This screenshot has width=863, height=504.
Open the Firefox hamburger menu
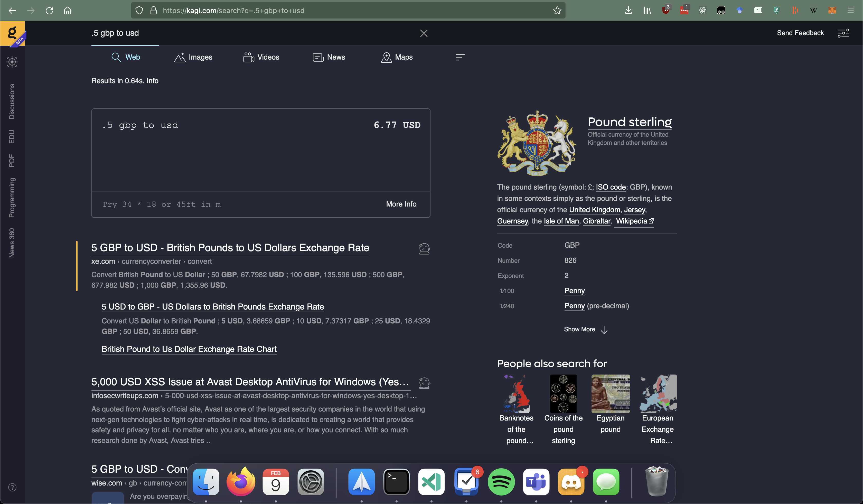[850, 11]
